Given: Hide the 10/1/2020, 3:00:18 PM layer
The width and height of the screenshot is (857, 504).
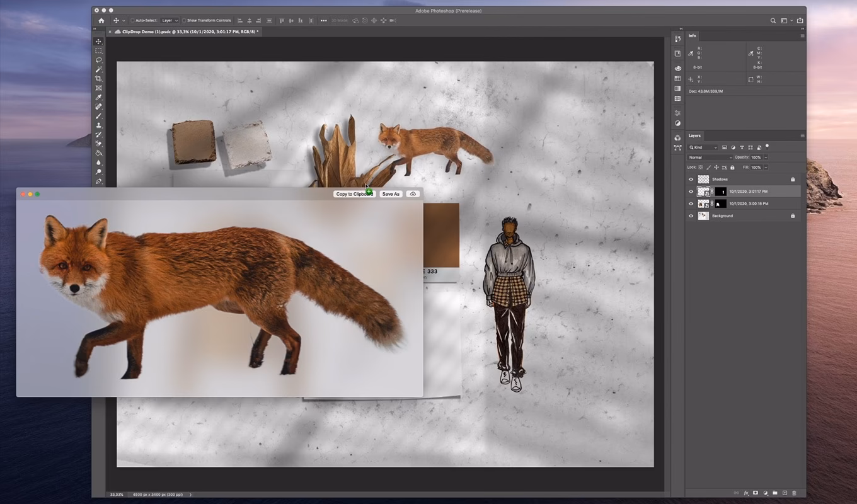Looking at the screenshot, I should point(691,204).
